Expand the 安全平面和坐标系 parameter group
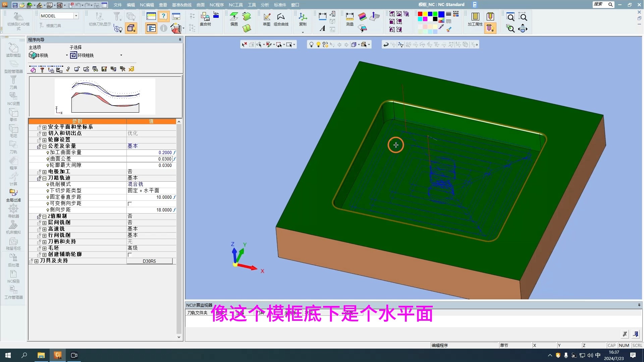This screenshot has width=644, height=362. click(x=44, y=127)
